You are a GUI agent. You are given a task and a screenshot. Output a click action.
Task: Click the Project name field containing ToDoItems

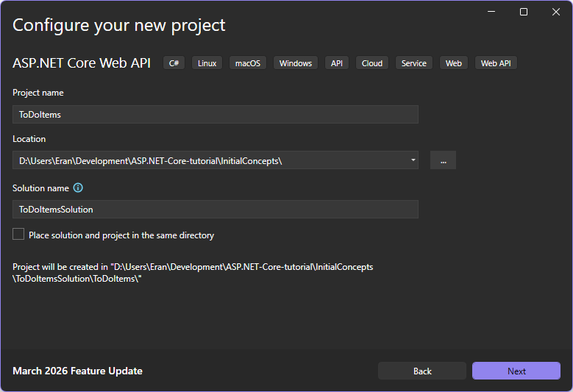click(216, 114)
